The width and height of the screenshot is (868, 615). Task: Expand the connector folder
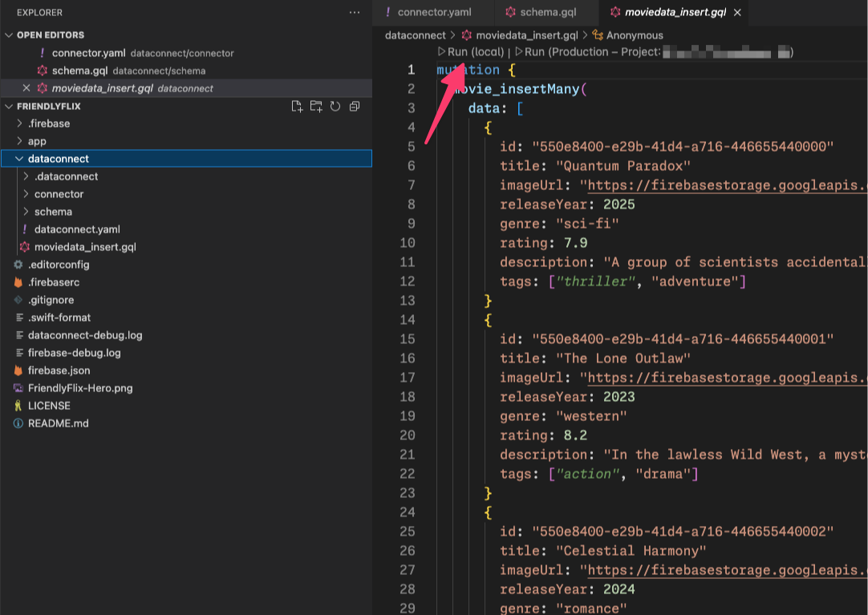point(59,194)
